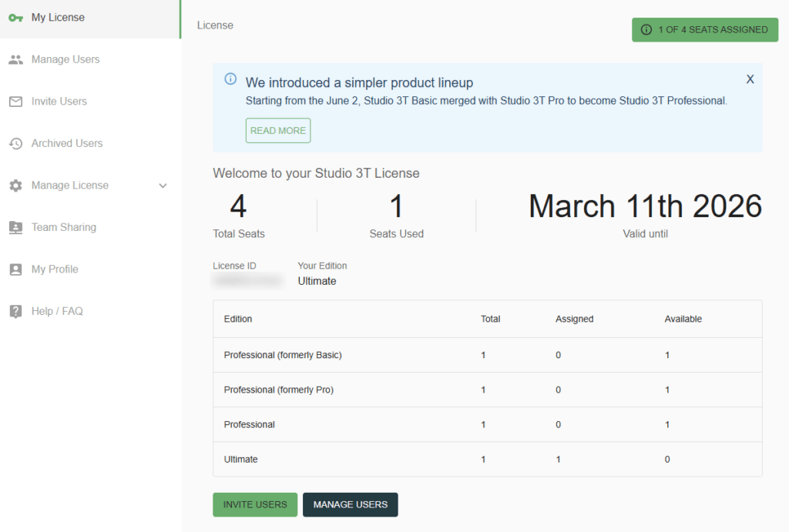
Task: Select the Professional (formerly Pro) row label
Action: 279,390
